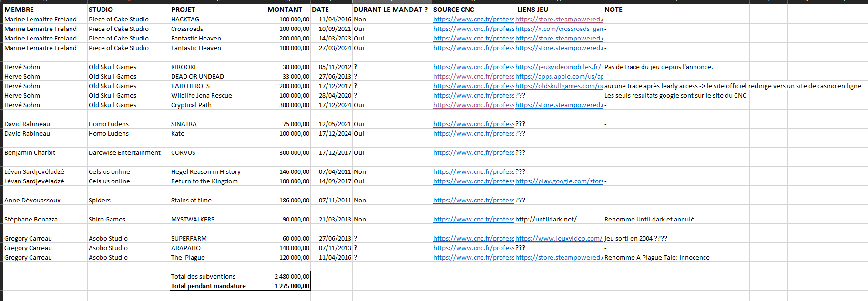Click the Spiders studio cell
Screen dimensions: 868x301
click(x=129, y=200)
